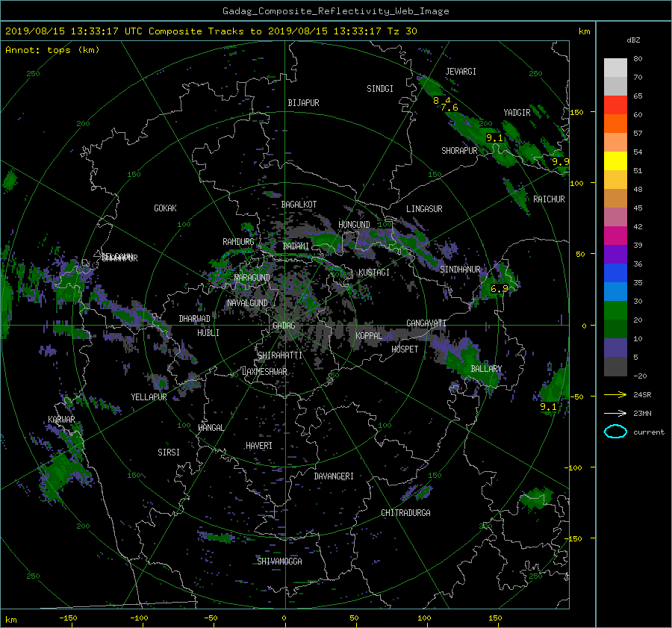Viewport: 672px width, 628px height.
Task: Click the KARWAR city label
Action: (x=61, y=419)
